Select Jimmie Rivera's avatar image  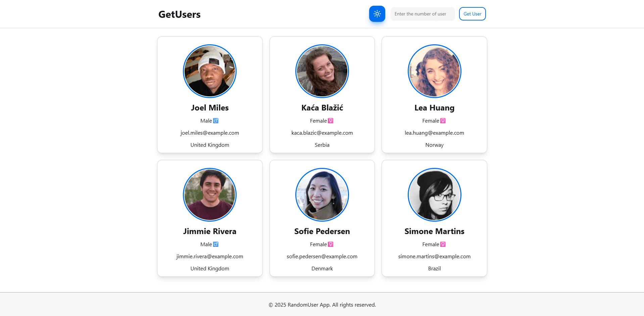(x=210, y=195)
